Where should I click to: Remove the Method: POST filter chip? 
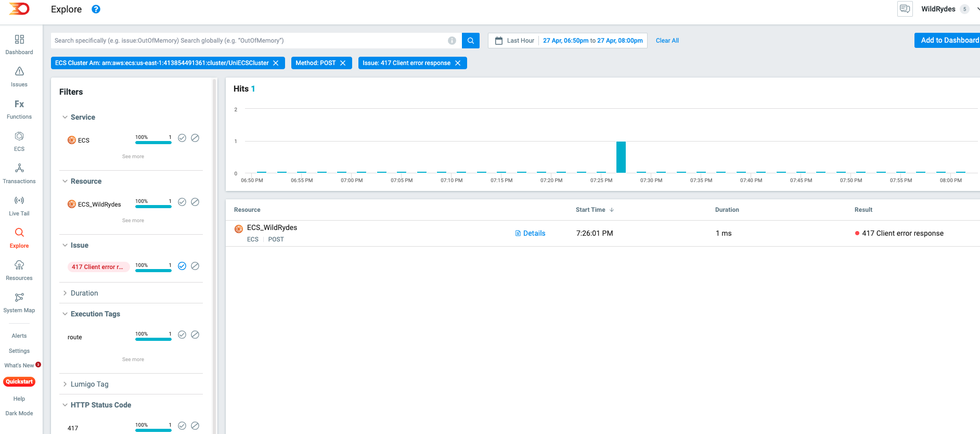(343, 63)
